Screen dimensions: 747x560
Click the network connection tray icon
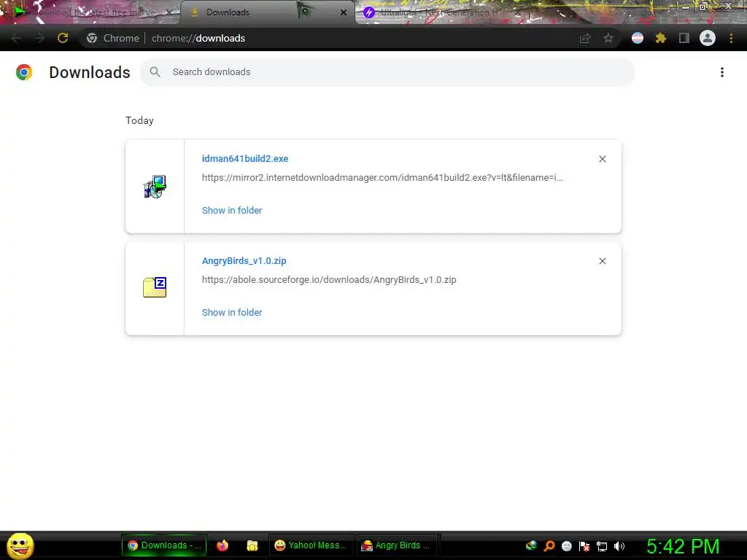pos(602,546)
